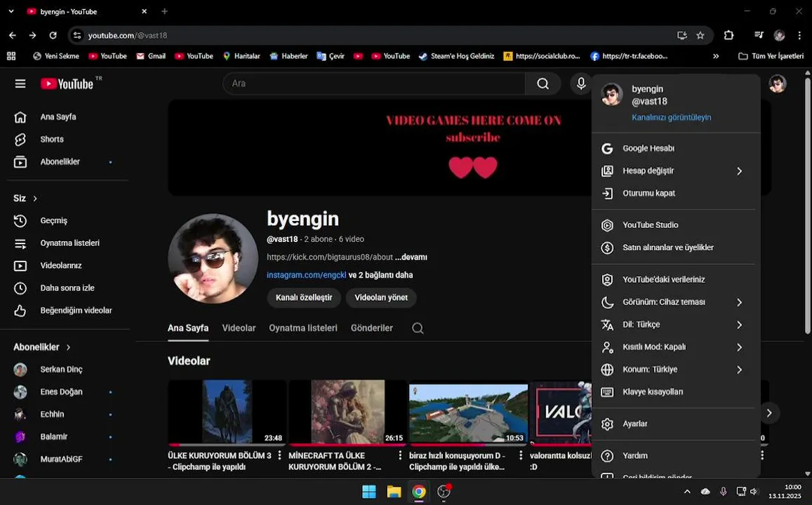Open Klavye kısayolları entry

676,392
